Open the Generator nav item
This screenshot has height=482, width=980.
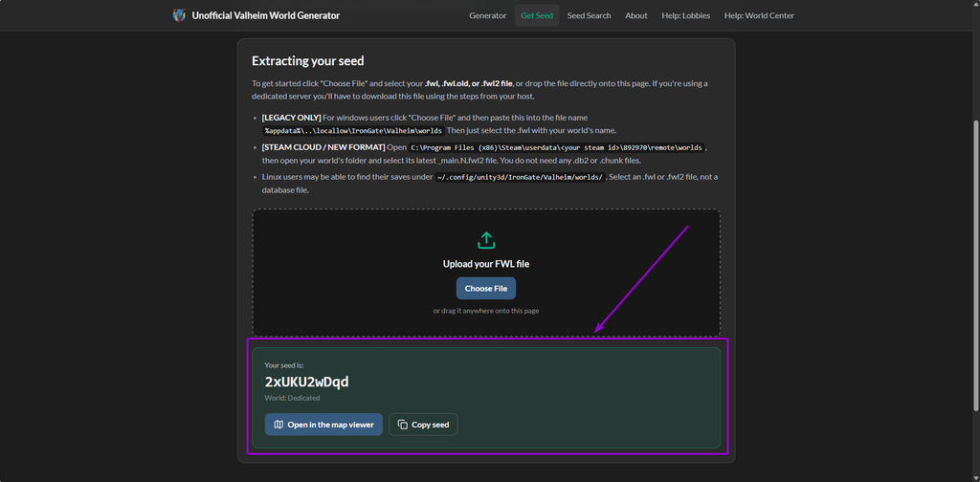click(488, 15)
